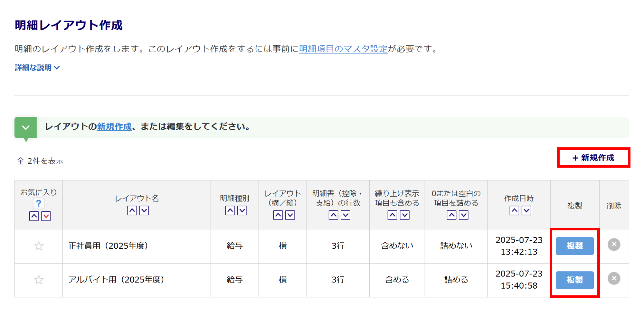Collapse the green chevron guidance banner
644x315 pixels.
click(26, 127)
